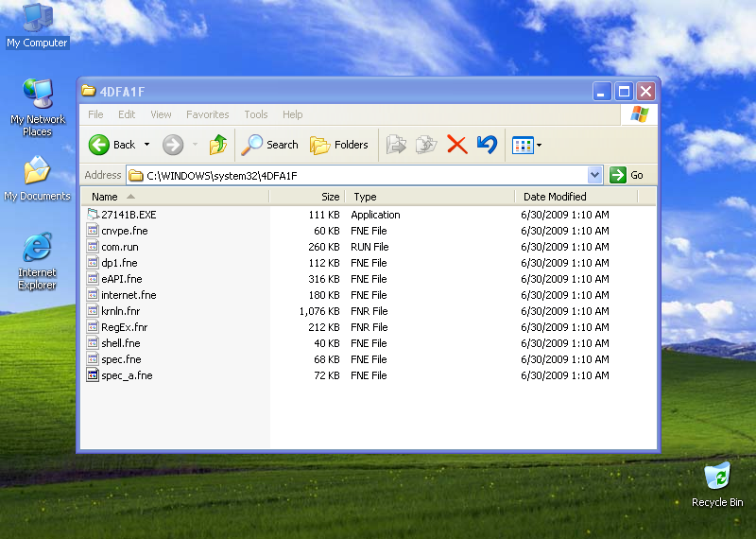Click date modified of spec_a.fne row
Image resolution: width=756 pixels, height=539 pixels.
coord(565,375)
